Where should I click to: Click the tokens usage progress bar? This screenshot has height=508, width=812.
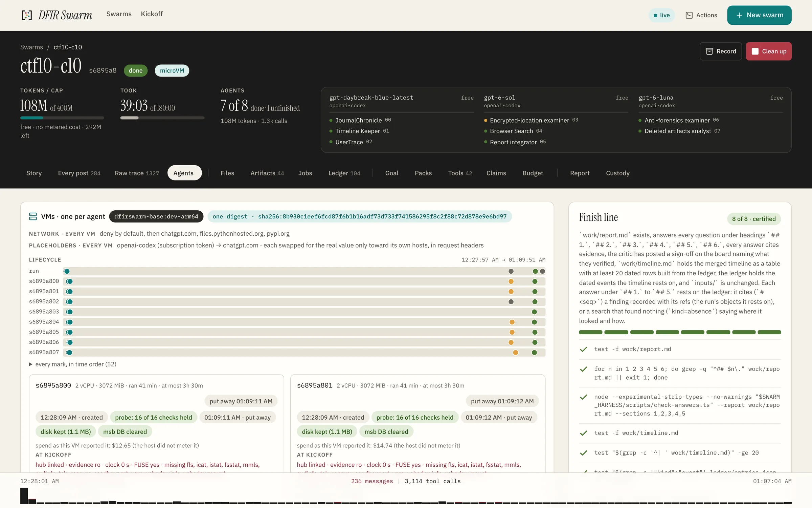click(x=62, y=118)
